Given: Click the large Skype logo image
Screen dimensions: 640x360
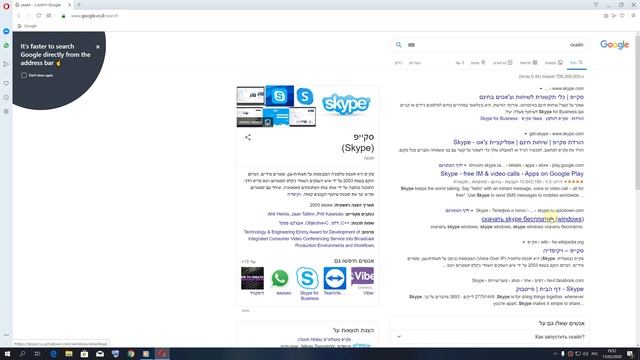Looking at the screenshot, I should [346, 104].
